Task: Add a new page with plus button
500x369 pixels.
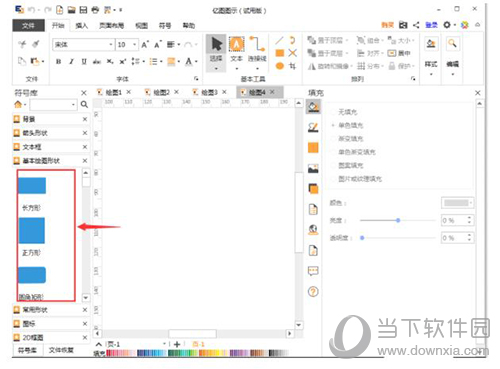Action: (x=177, y=344)
